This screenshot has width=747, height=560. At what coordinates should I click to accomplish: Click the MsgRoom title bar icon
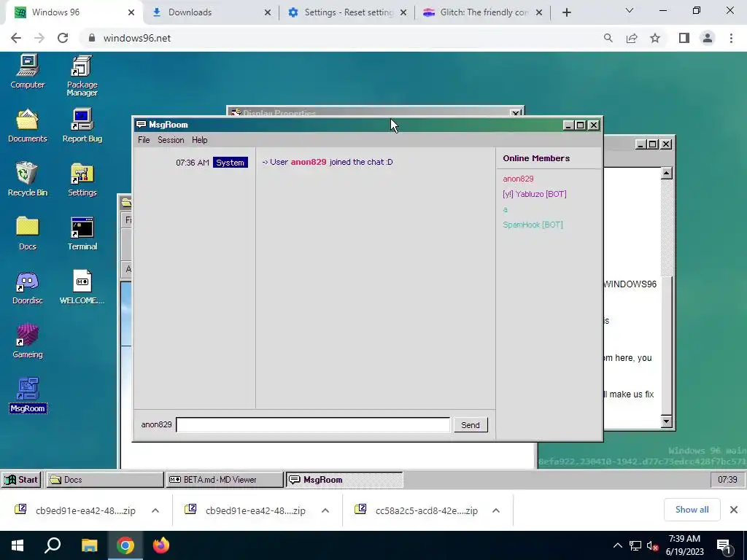click(x=141, y=125)
